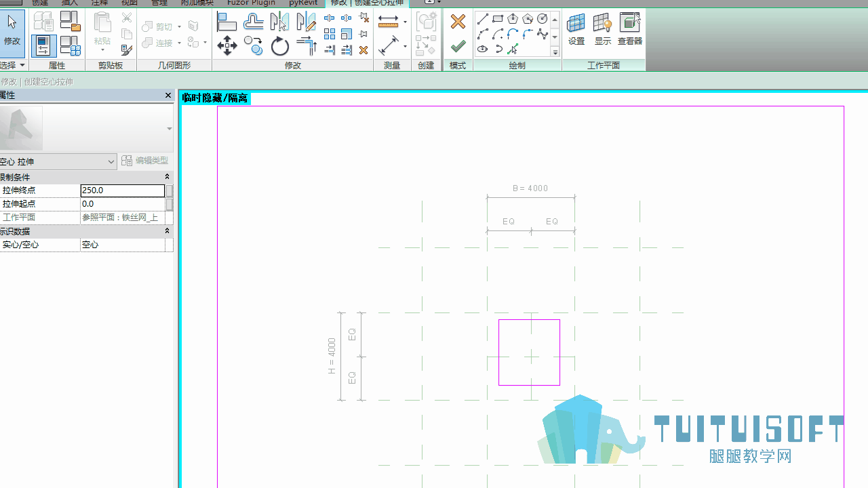Select the Align tool
Image resolution: width=868 pixels, height=488 pixels.
[226, 22]
